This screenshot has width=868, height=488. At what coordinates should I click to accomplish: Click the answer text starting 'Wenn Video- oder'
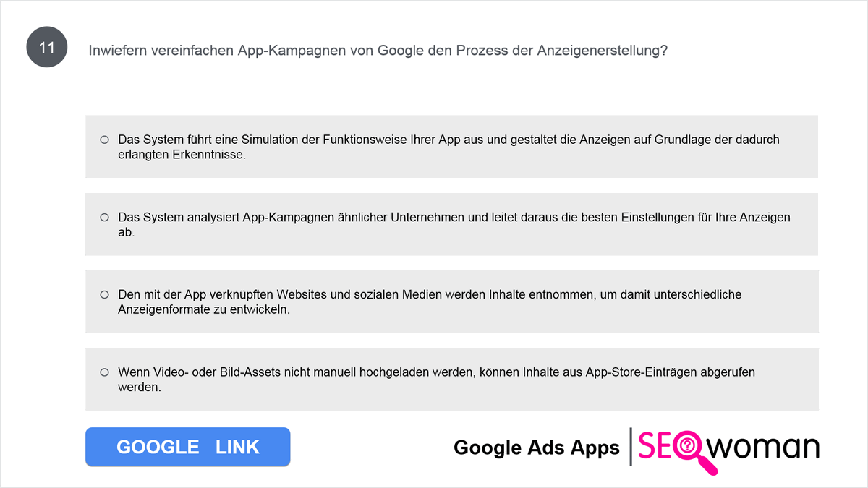click(436, 380)
